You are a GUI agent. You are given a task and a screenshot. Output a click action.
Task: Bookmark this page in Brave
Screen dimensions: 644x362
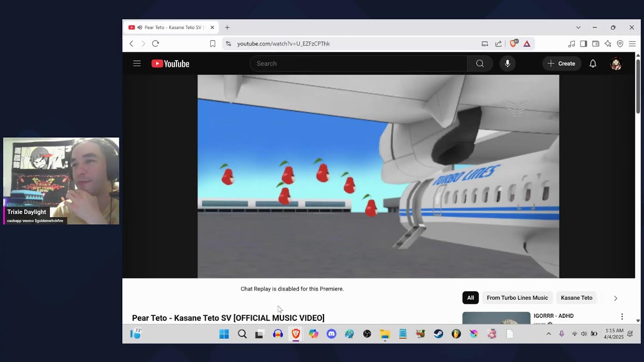click(x=213, y=44)
